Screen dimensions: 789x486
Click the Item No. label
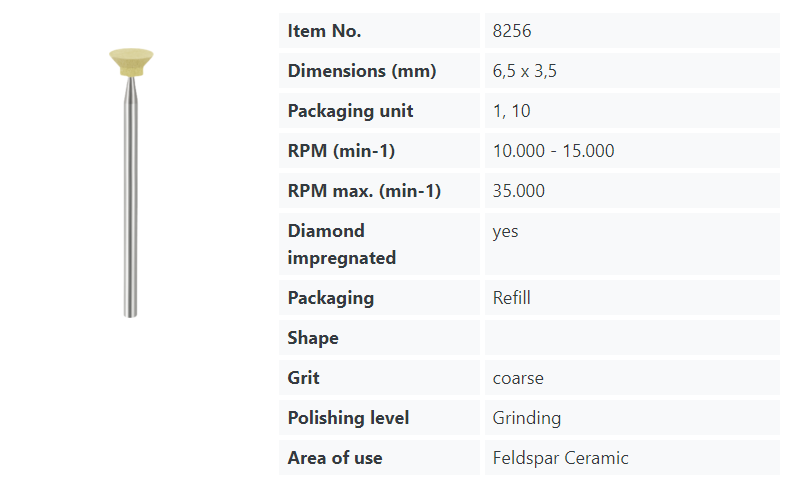[x=324, y=31]
